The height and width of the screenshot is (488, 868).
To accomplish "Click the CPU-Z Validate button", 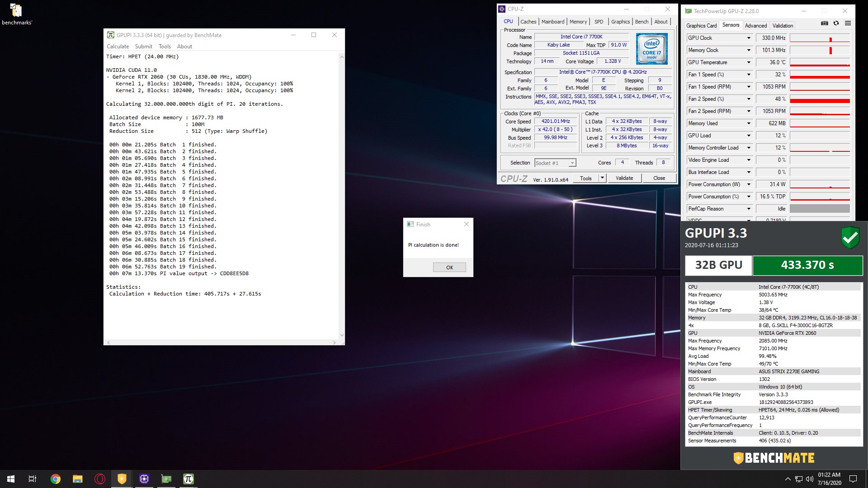I will click(x=624, y=178).
